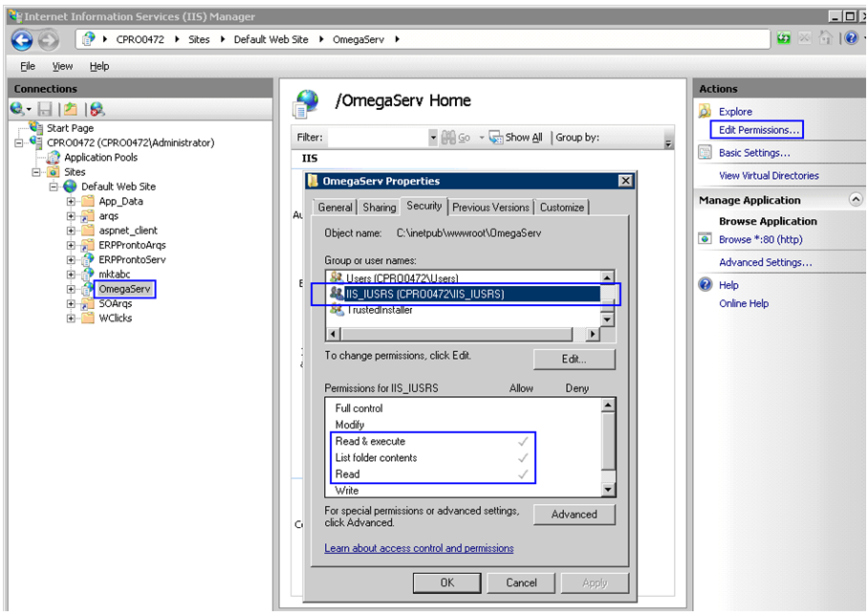868x615 pixels.
Task: Open Basic Settings... in Actions pane
Action: pyautogui.click(x=754, y=153)
